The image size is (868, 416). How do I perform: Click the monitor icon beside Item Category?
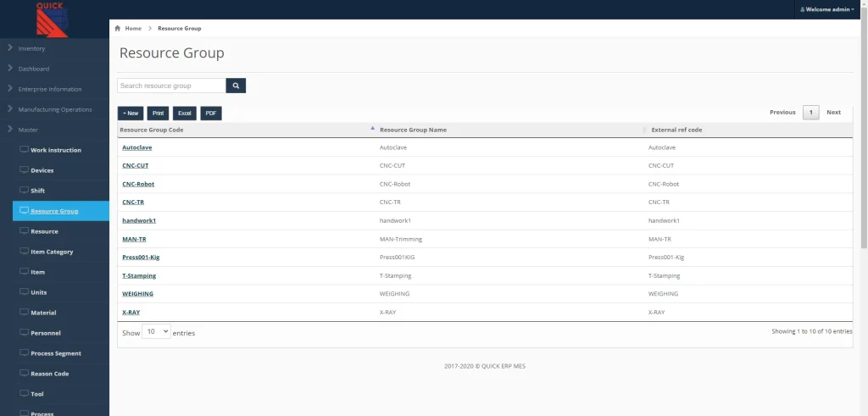pyautogui.click(x=24, y=251)
